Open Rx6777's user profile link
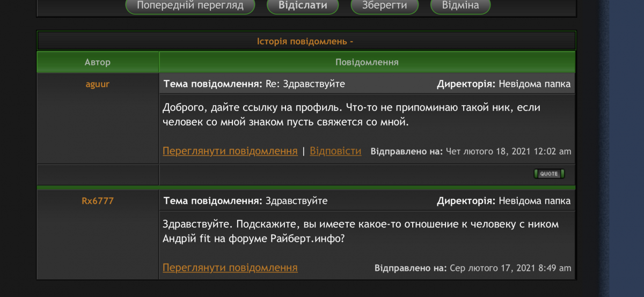The image size is (644, 297). point(98,201)
